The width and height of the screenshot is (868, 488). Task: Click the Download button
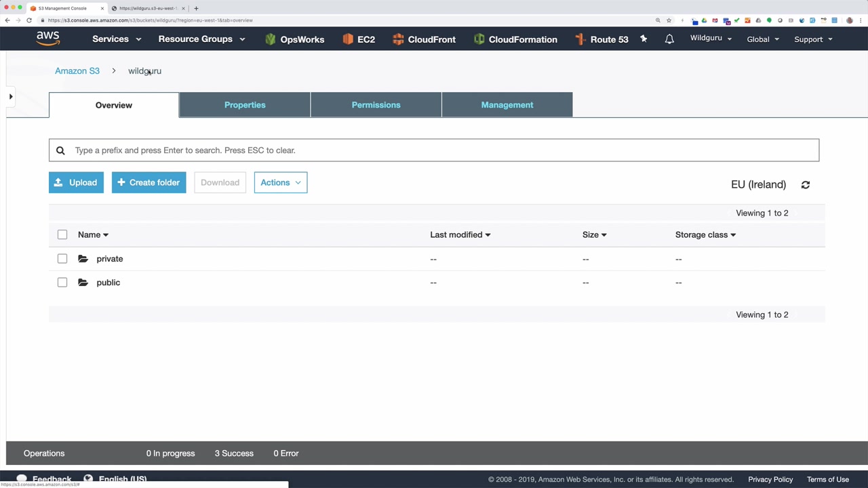220,182
